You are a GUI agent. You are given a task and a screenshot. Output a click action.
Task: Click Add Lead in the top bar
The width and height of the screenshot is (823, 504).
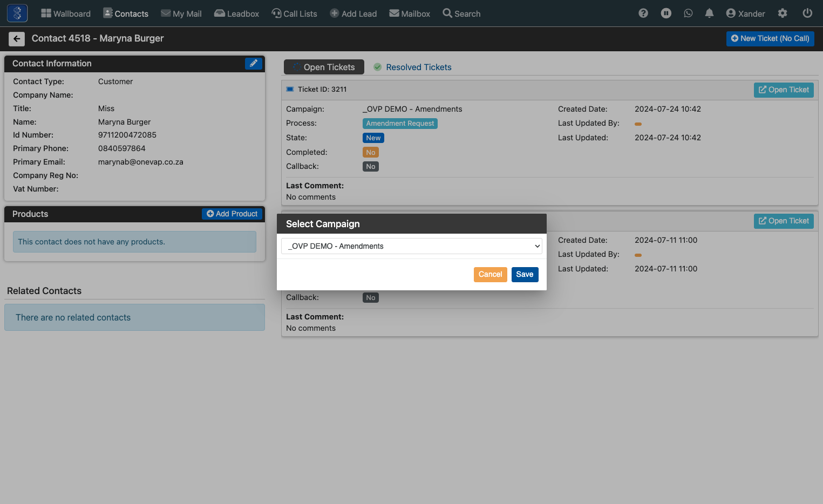353,13
